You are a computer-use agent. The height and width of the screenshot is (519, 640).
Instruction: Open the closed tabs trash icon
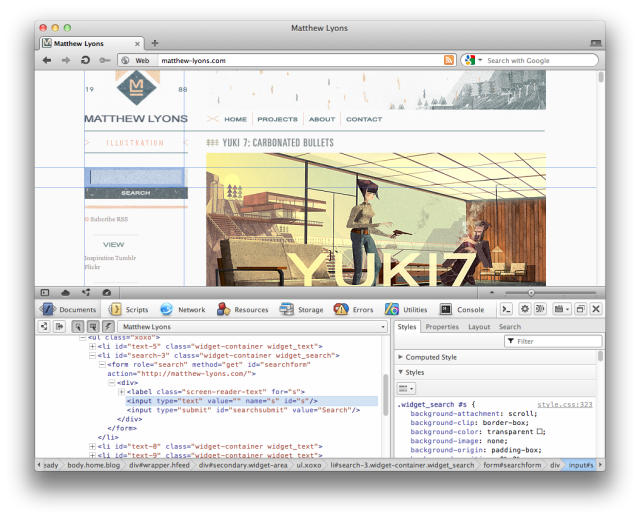(x=596, y=43)
